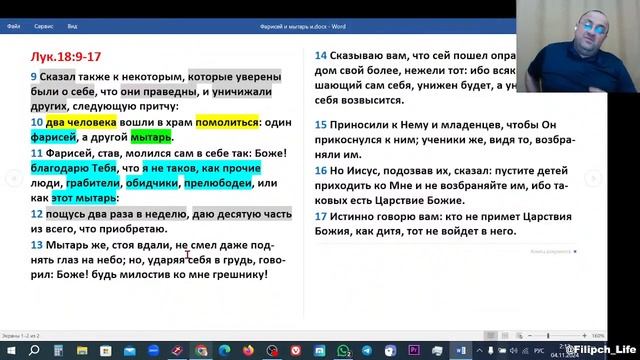The image size is (640, 360).
Task: Click highlighted word обидчики
Action: coord(152,183)
